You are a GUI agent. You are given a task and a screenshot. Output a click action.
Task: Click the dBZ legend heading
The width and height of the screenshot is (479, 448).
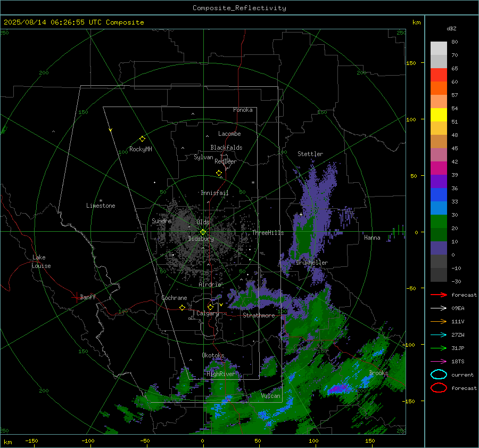(451, 29)
